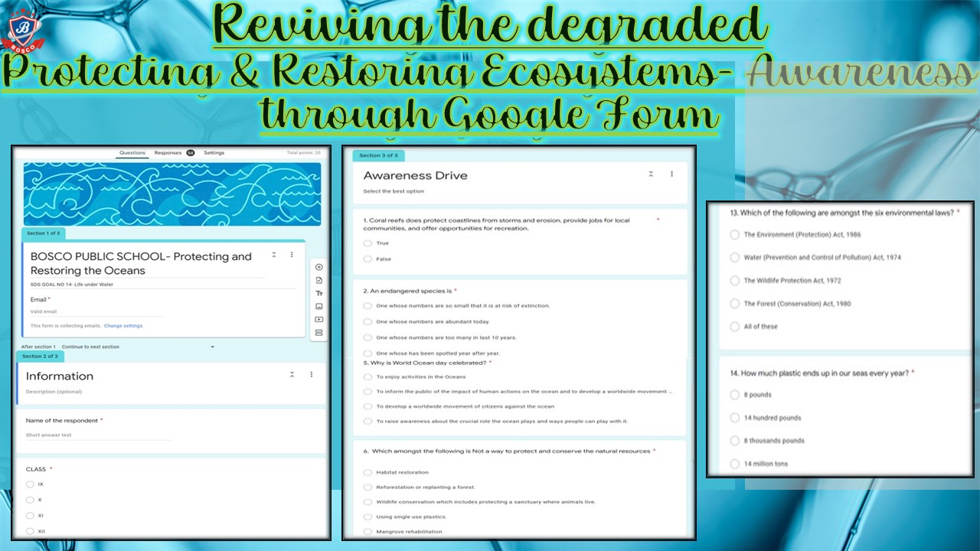Click question 14 'How much plastic' text
This screenshot has height=551, width=980.
pos(819,373)
